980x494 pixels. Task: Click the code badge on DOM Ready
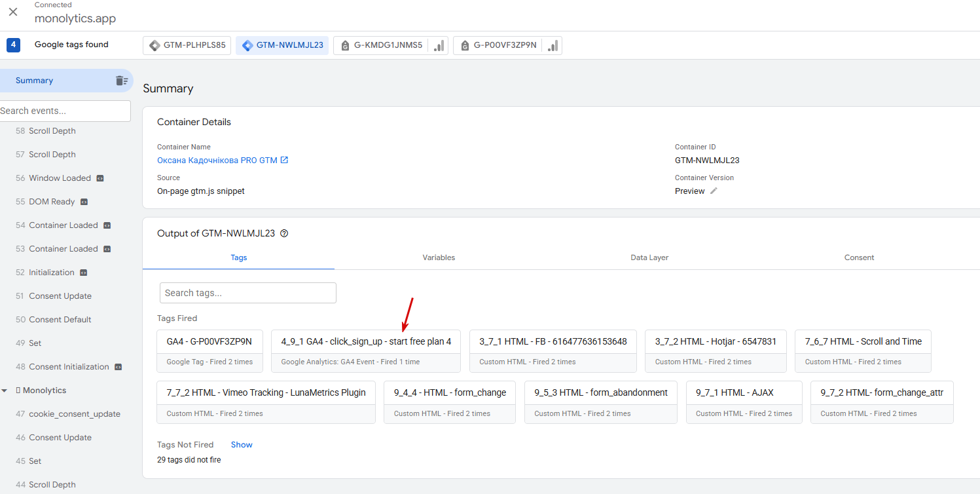[84, 202]
